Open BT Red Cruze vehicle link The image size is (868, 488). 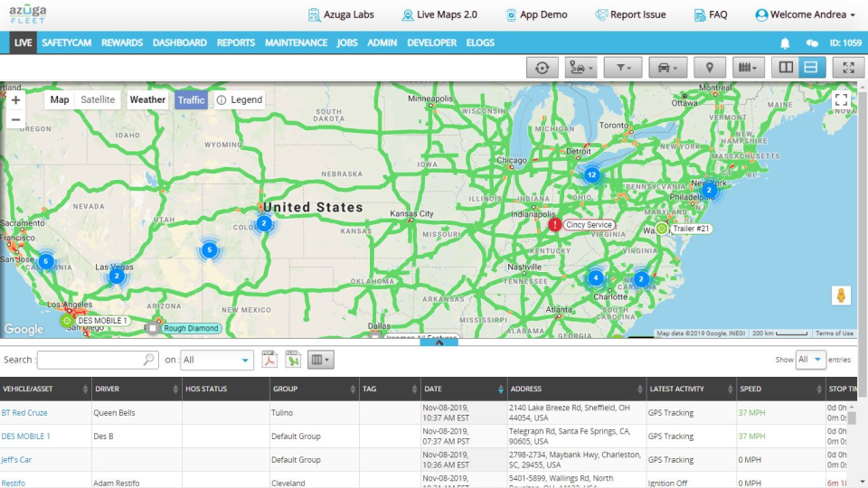24,413
